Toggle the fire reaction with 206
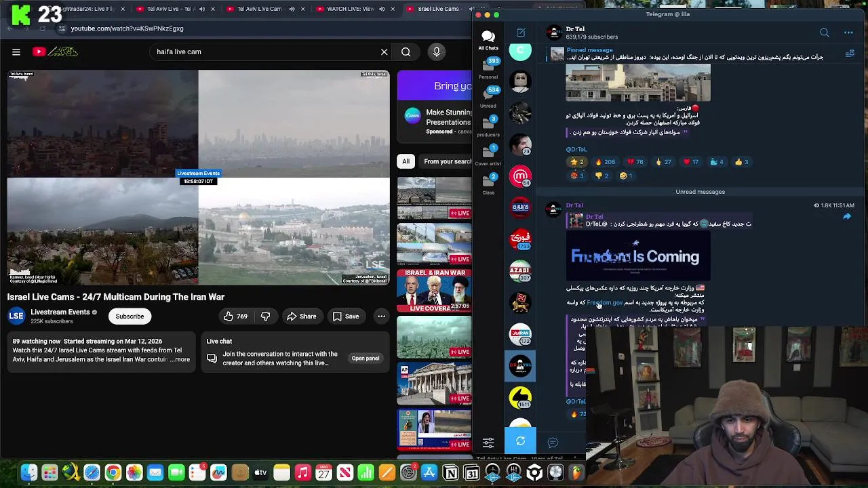This screenshot has height=488, width=868. pos(605,162)
